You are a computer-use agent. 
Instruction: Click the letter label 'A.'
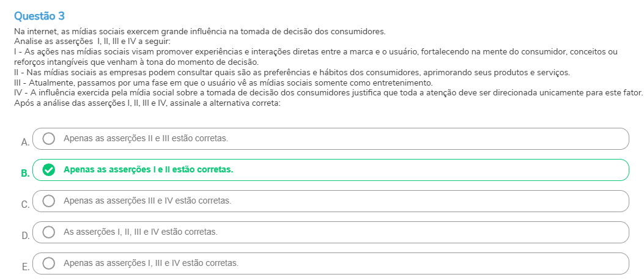pyautogui.click(x=25, y=142)
